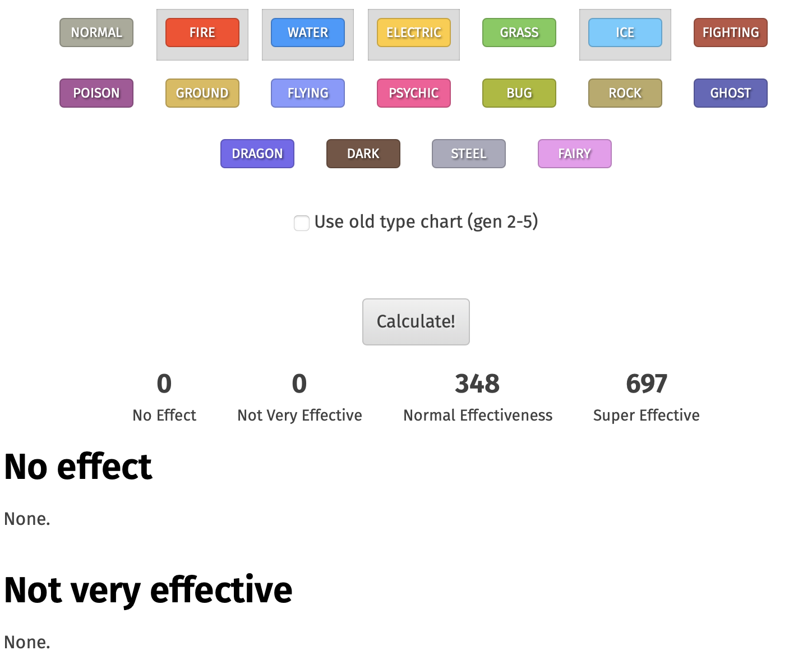Select the Rock type button
The width and height of the screenshot is (812, 655).
click(x=625, y=93)
